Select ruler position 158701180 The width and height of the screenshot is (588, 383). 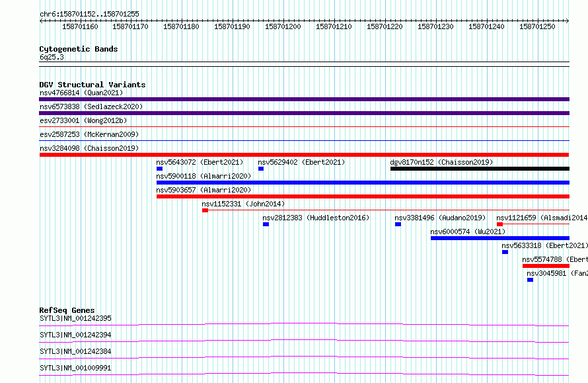pos(181,26)
